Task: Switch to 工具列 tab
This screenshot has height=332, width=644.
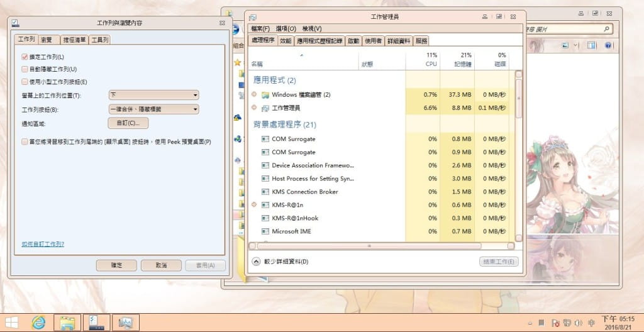Action: click(100, 40)
